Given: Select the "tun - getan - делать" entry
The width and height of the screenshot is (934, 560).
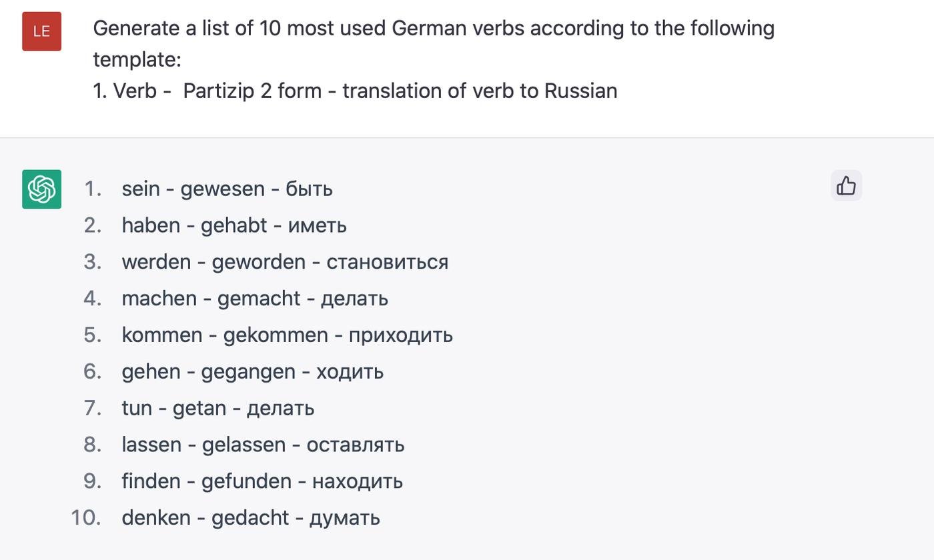Looking at the screenshot, I should (x=217, y=408).
